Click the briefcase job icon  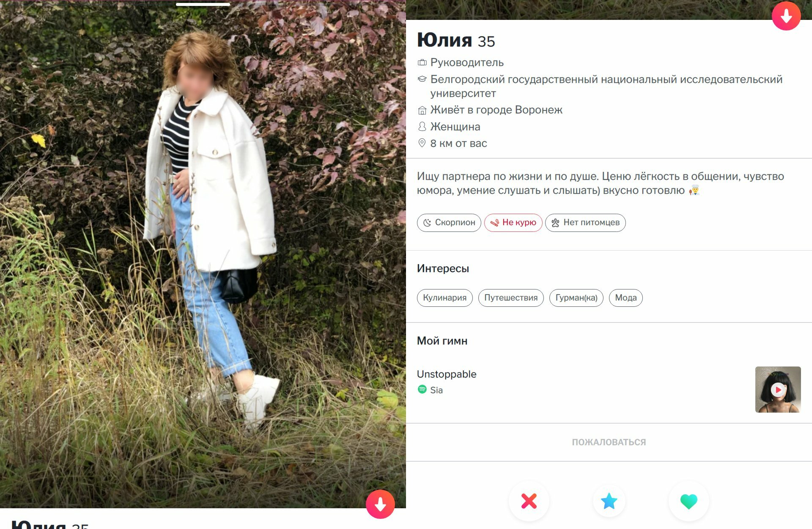click(x=422, y=63)
